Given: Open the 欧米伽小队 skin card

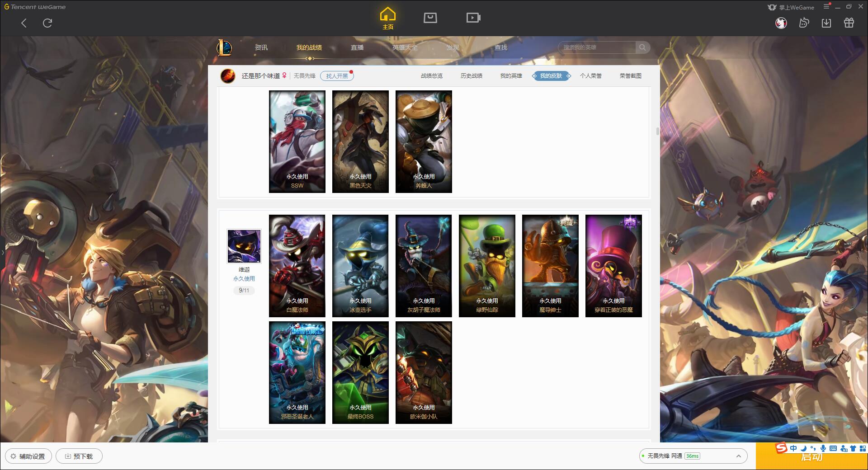Looking at the screenshot, I should pos(424,372).
